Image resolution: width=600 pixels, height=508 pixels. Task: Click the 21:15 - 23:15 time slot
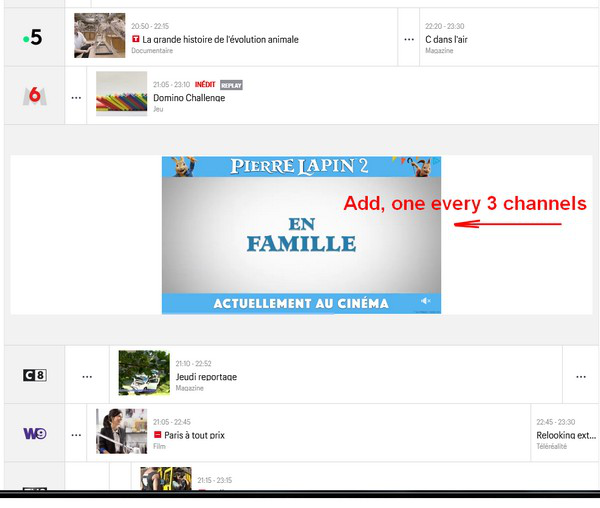click(x=215, y=480)
